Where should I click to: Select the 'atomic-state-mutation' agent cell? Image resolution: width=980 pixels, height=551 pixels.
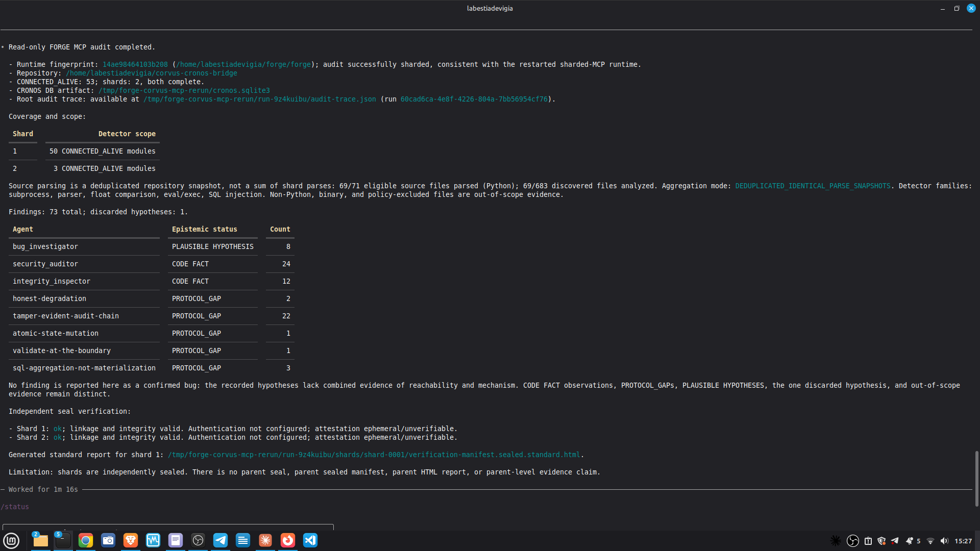click(x=56, y=333)
